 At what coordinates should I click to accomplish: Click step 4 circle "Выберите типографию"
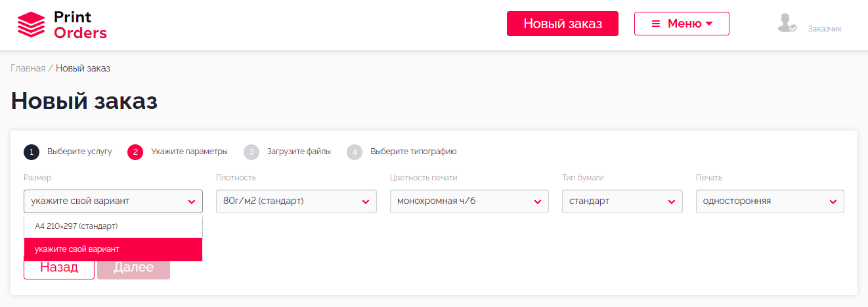coord(355,152)
